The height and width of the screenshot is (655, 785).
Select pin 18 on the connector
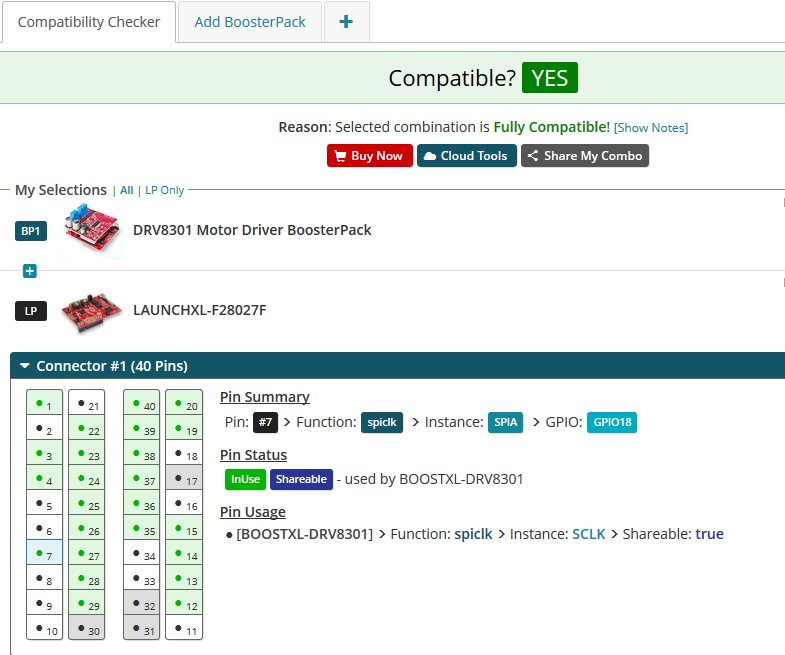click(184, 453)
